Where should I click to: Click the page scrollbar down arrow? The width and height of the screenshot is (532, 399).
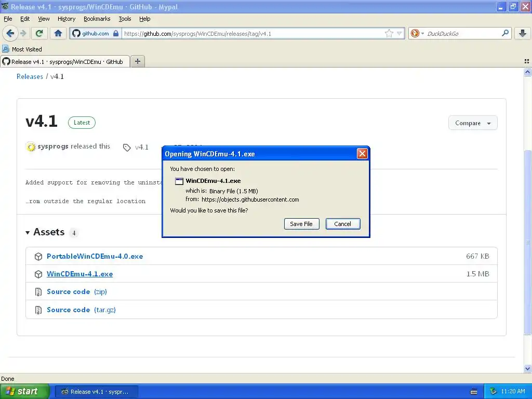point(527,368)
